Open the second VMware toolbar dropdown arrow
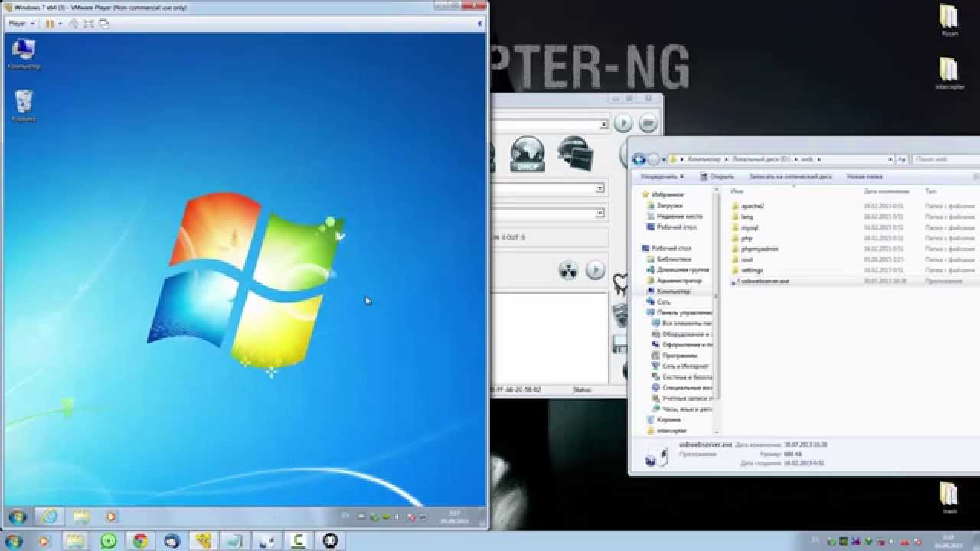This screenshot has width=980, height=551. tap(60, 24)
